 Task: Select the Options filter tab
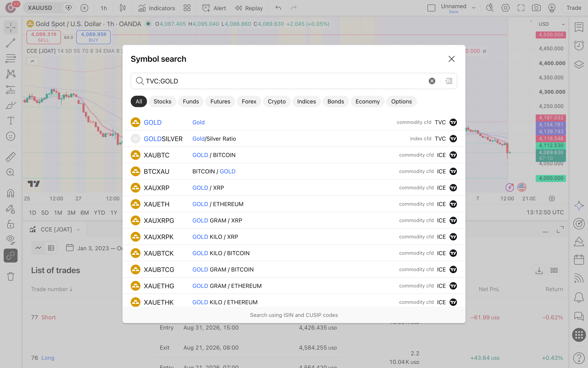tap(401, 101)
